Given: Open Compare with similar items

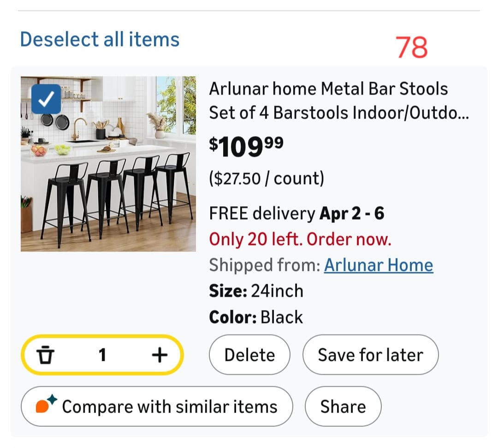Looking at the screenshot, I should click(x=157, y=406).
